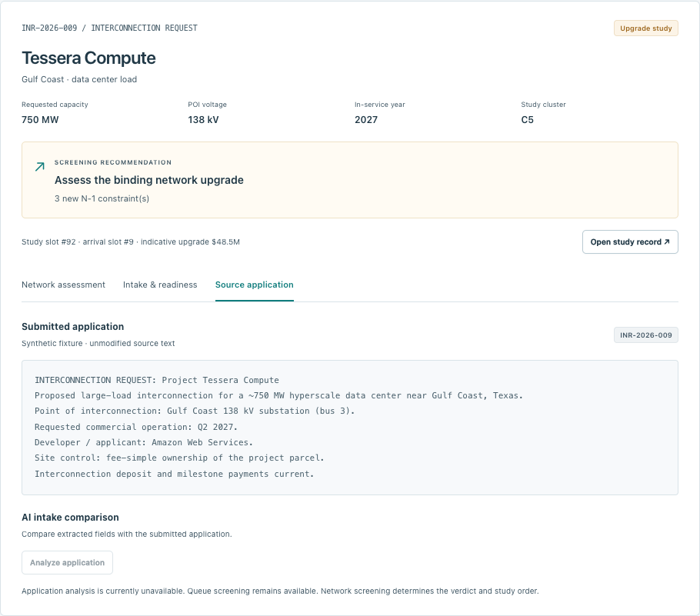Click the INR-2026-009 application ID badge
The height and width of the screenshot is (616, 700).
[x=646, y=335]
